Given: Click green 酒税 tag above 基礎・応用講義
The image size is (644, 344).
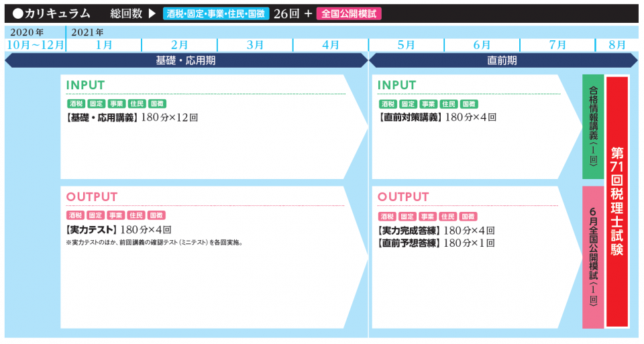Looking at the screenshot, I should [x=75, y=104].
